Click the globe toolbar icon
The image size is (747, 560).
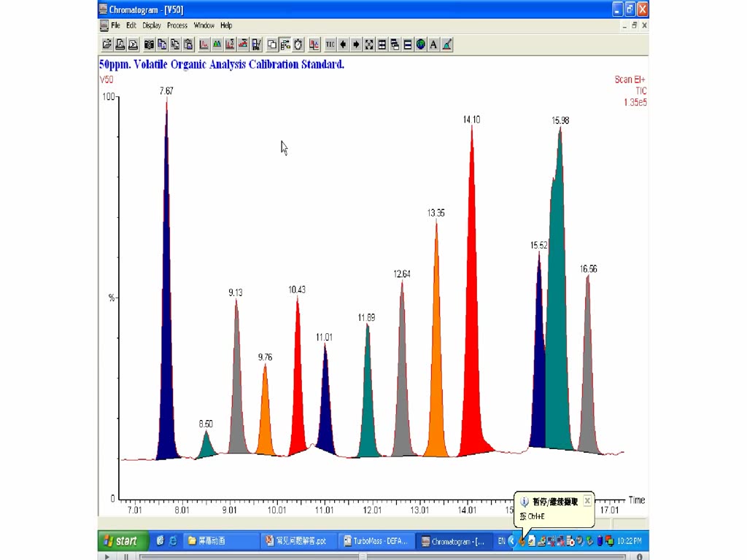pyautogui.click(x=419, y=44)
